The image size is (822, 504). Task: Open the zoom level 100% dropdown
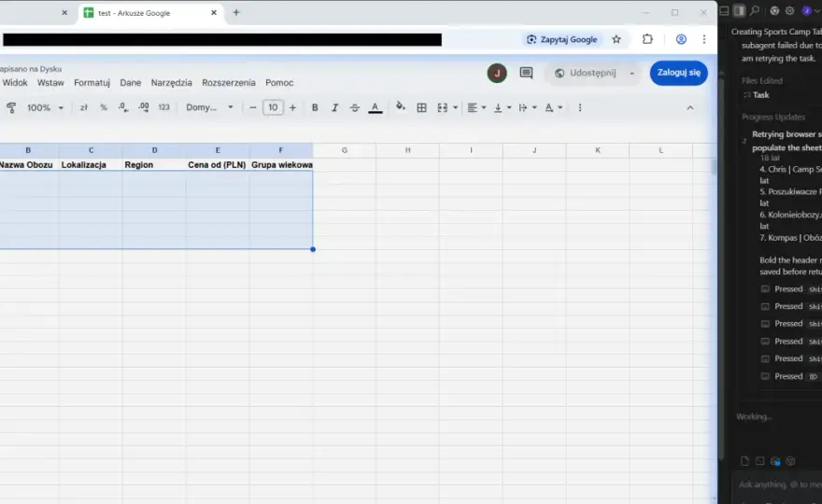click(45, 107)
